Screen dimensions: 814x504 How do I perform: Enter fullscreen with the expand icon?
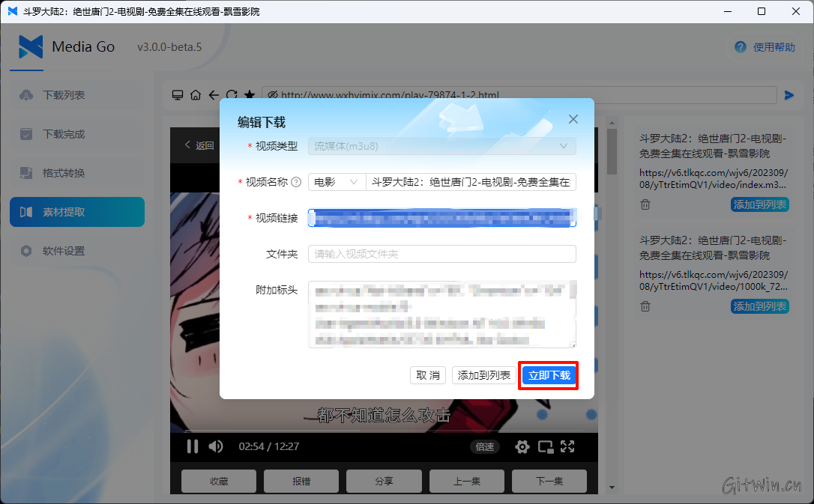tap(567, 446)
